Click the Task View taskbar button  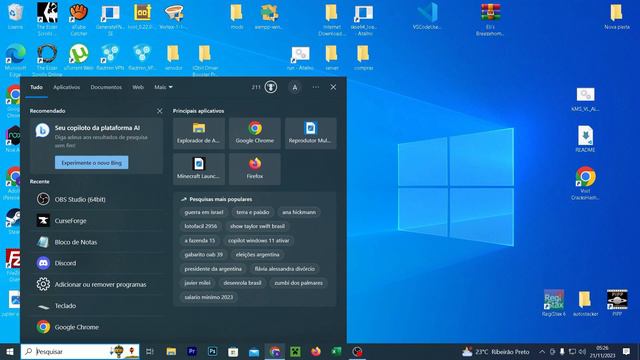pos(150,351)
